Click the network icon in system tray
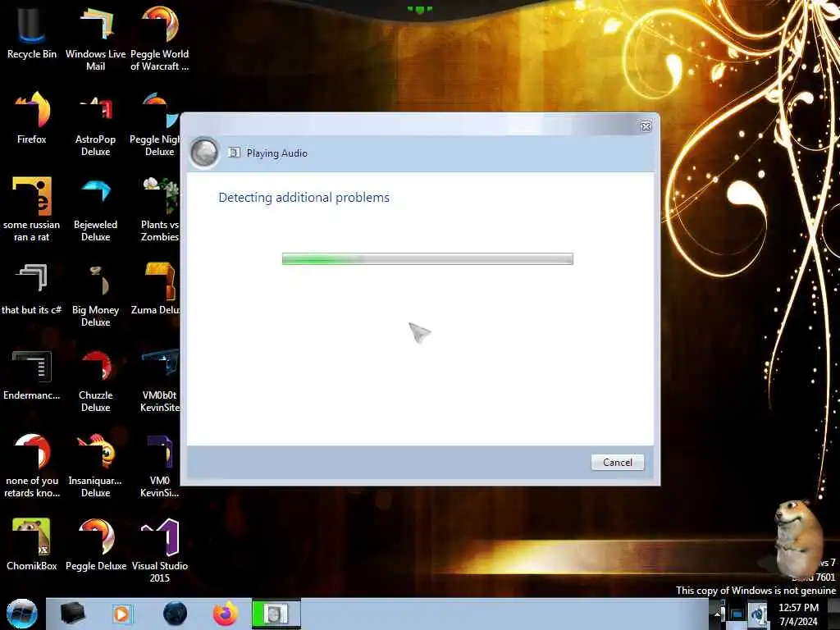840x630 pixels. click(x=737, y=614)
